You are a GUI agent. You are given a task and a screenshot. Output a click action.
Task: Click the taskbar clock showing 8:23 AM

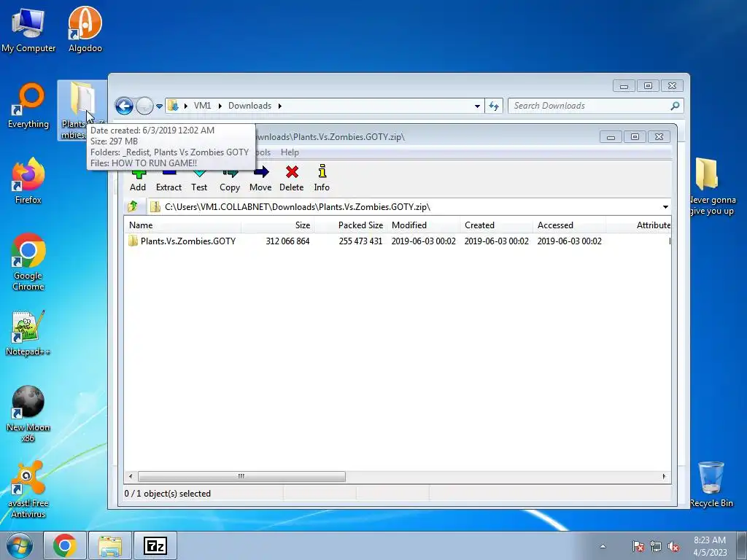click(710, 545)
